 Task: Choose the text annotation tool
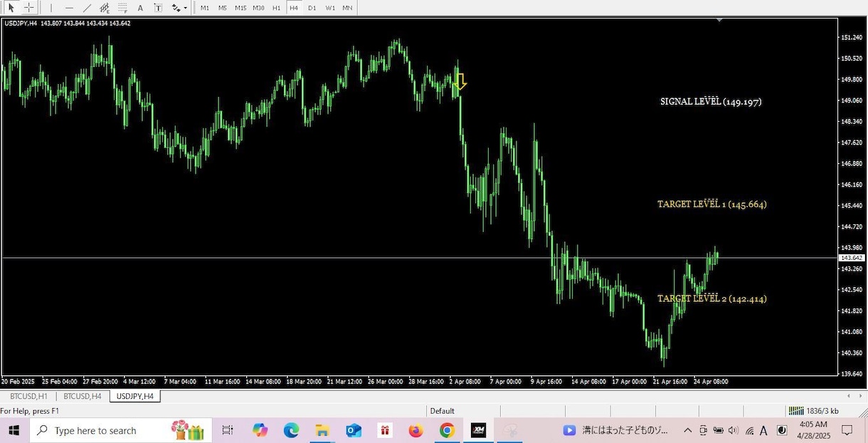tap(140, 8)
